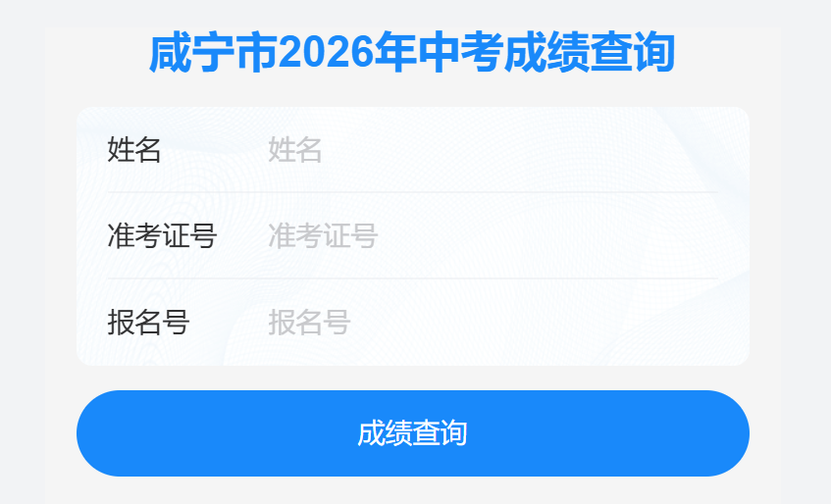
Task: Submit with the blue 成绩查询 button
Action: click(x=413, y=433)
